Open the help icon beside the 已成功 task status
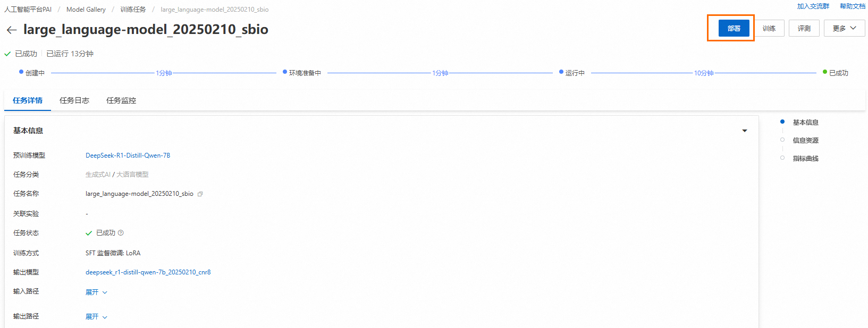 (x=121, y=233)
